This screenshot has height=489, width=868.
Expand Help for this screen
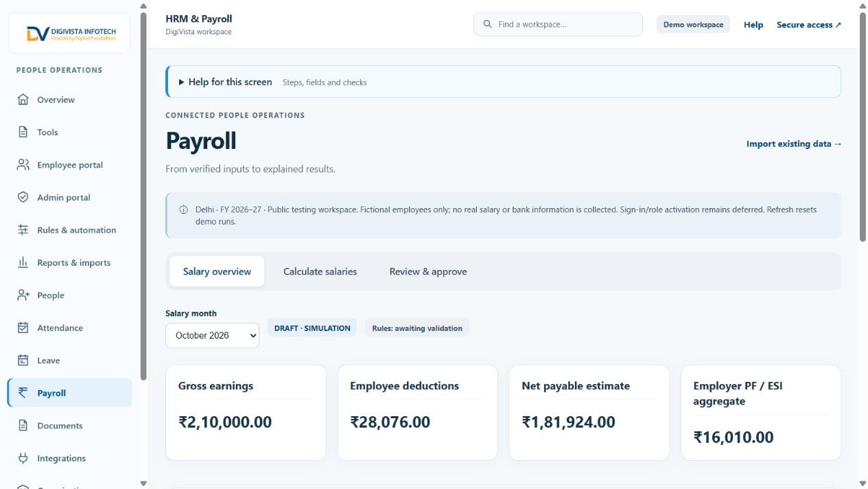(503, 82)
